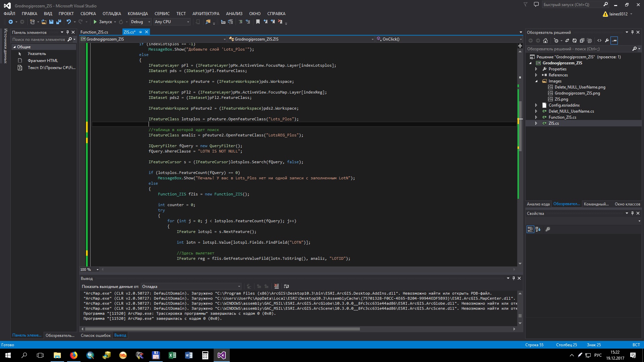Collapse all nodes in Solution Explorer
This screenshot has width=644, height=362.
(582, 41)
